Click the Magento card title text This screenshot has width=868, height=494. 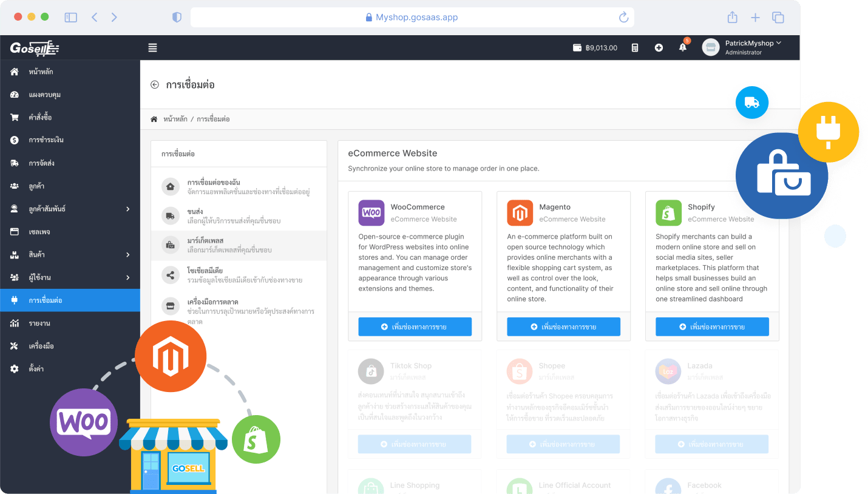[555, 207]
